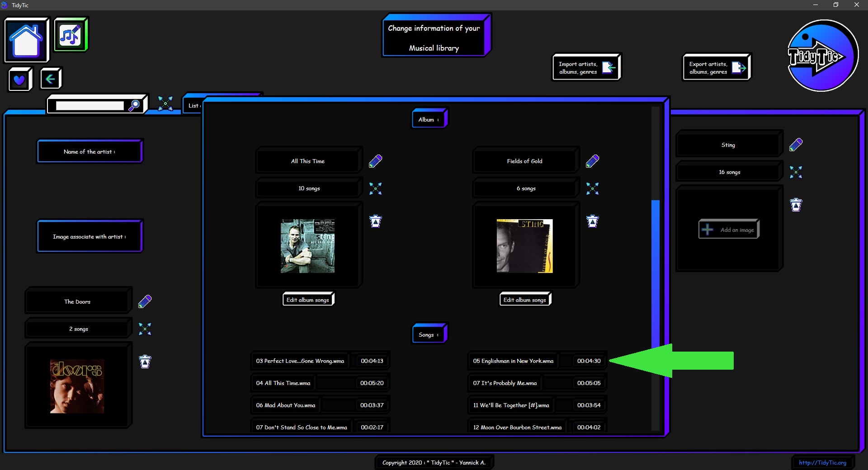Collapse the expanded panel beside the search box
This screenshot has width=868, height=470.
tap(165, 103)
